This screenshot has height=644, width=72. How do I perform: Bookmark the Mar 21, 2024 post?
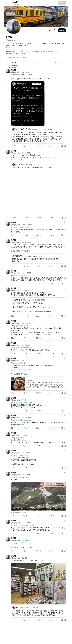[x=62, y=266]
